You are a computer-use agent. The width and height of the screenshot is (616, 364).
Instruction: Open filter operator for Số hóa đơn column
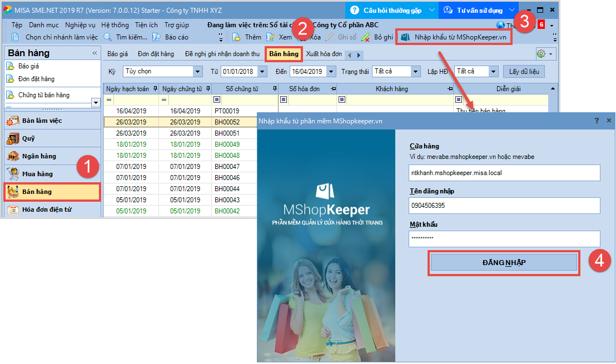pos(283,99)
